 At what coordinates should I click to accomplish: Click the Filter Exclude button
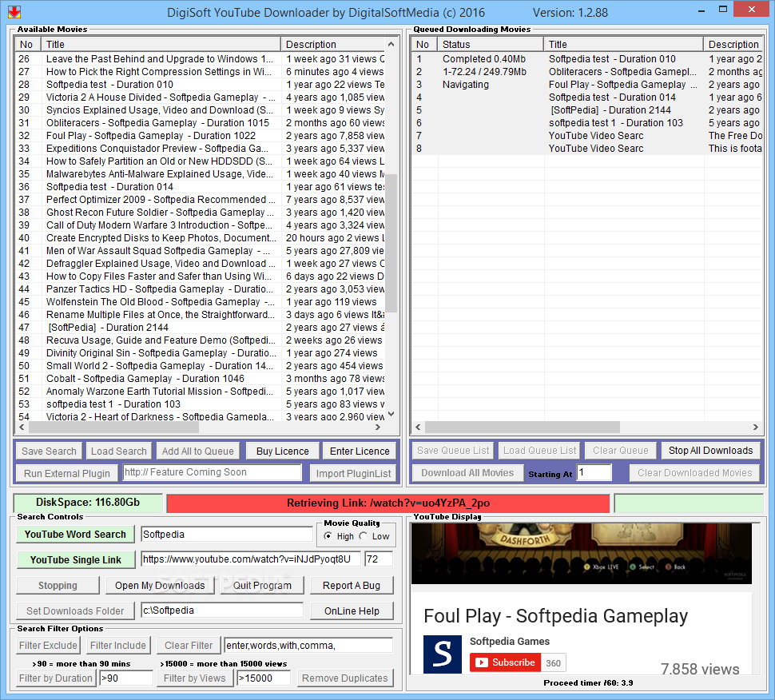coord(48,645)
